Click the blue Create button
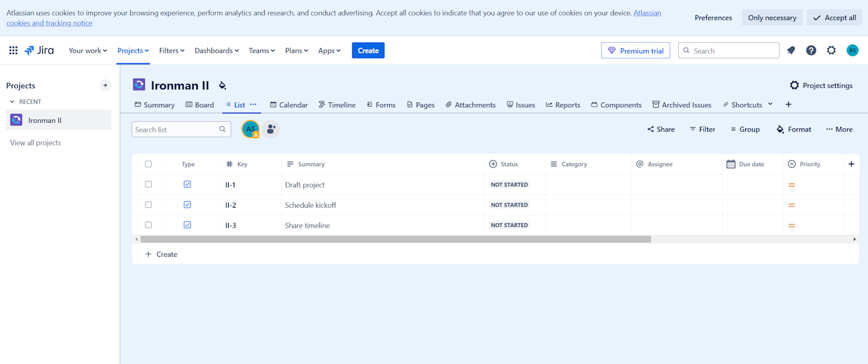868x364 pixels. coord(368,51)
